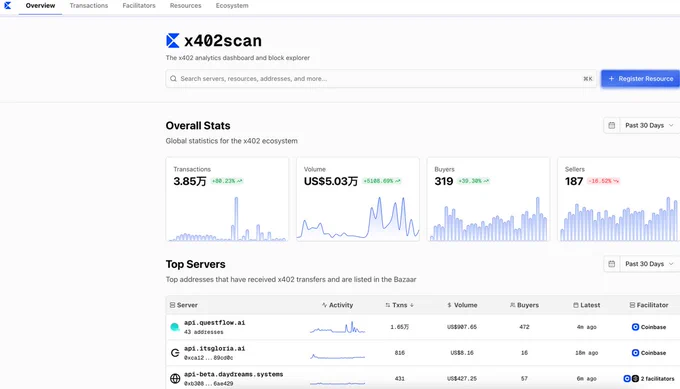Click the Coinbase icon in questflow row
This screenshot has height=389, width=680.
[635, 327]
